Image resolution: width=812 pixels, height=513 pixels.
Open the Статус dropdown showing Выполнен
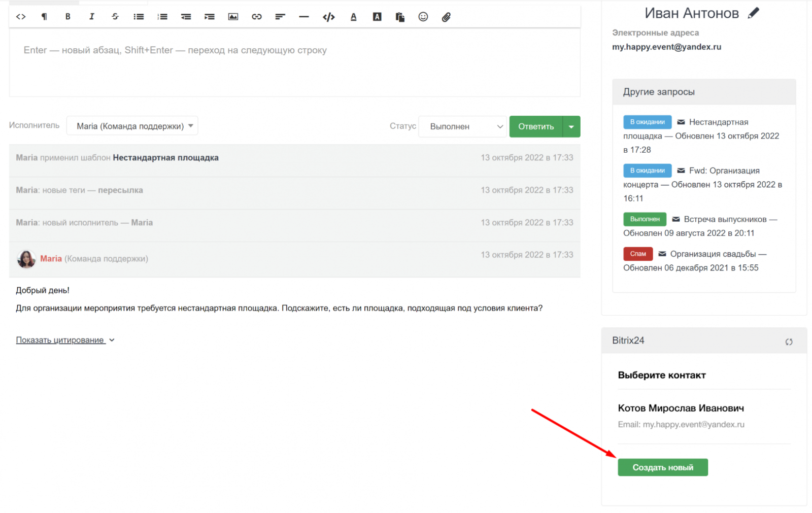coord(463,126)
